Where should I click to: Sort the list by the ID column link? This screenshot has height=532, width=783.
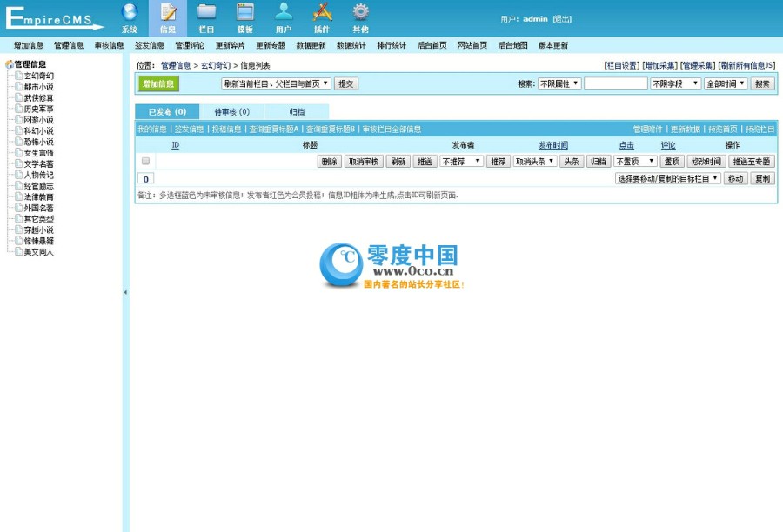[x=175, y=145]
